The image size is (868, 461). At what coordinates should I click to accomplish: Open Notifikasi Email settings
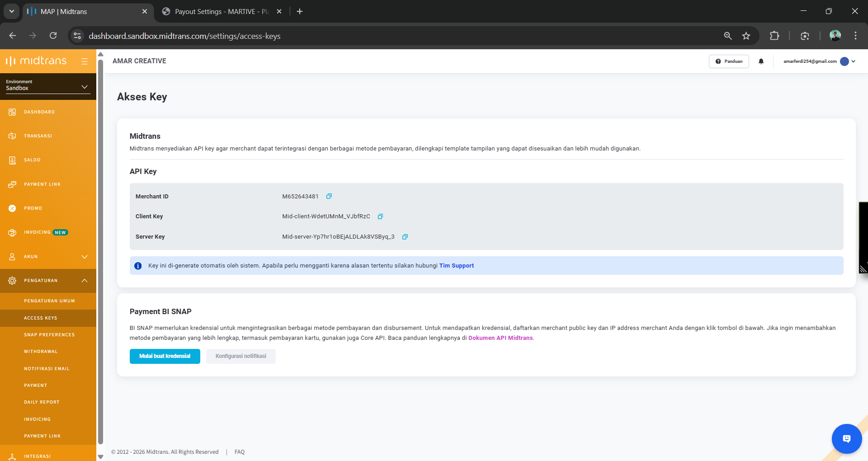[x=47, y=369]
